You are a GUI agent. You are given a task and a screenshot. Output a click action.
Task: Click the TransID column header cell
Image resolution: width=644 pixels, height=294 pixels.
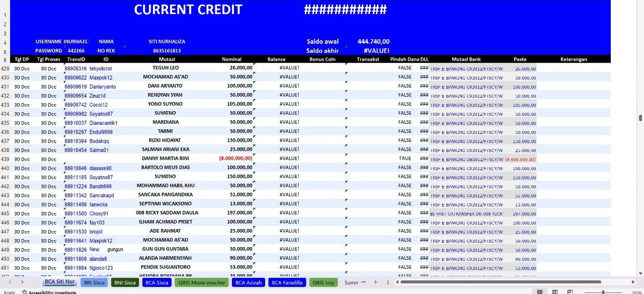[x=76, y=59]
